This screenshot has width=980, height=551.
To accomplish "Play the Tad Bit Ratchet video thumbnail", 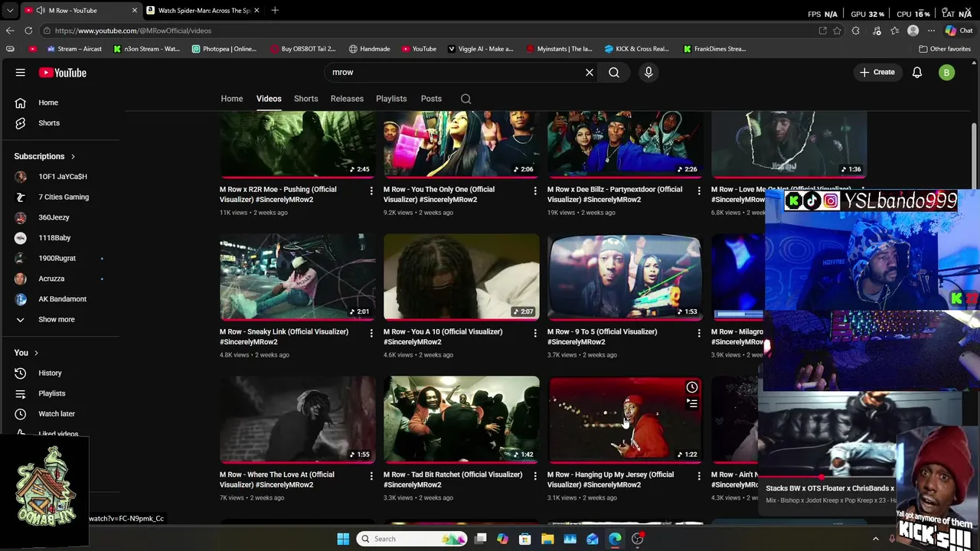I will tap(462, 419).
